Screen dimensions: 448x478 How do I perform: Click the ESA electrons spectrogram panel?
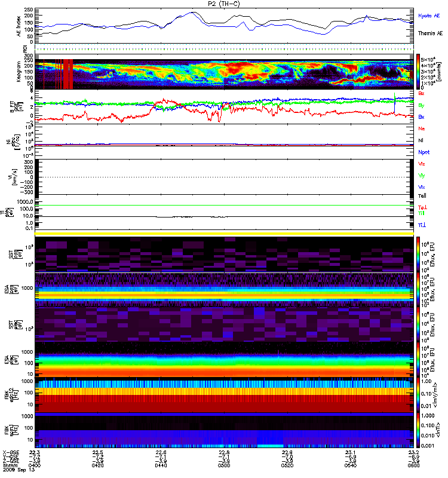pos(224,360)
